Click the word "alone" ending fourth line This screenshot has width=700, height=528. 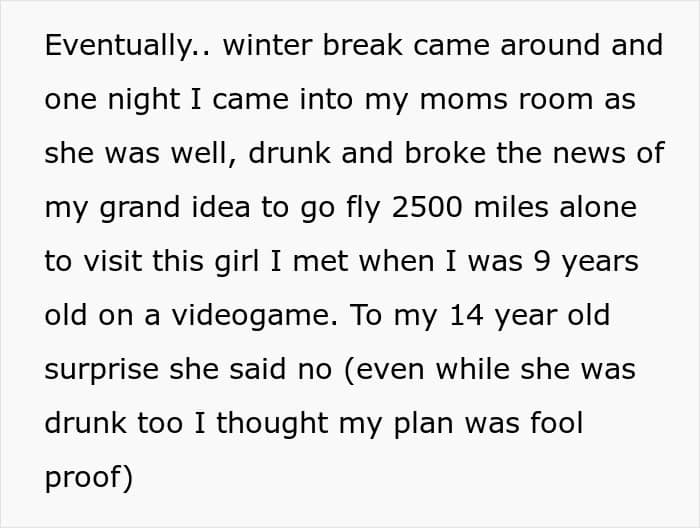pyautogui.click(x=598, y=207)
